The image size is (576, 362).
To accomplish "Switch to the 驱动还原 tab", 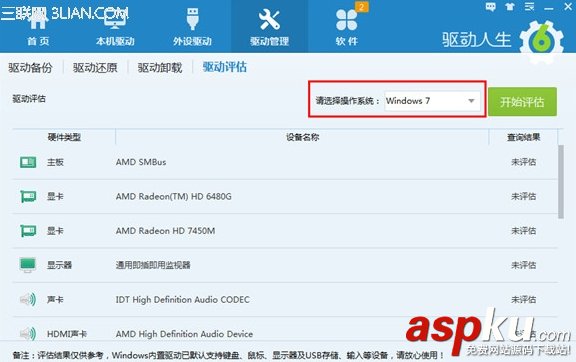I will pos(95,68).
